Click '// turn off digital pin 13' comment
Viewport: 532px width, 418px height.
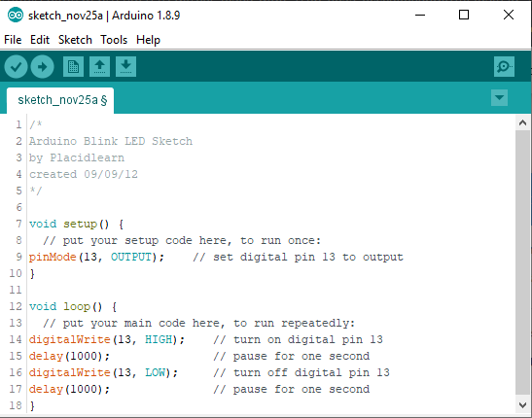[301, 373]
